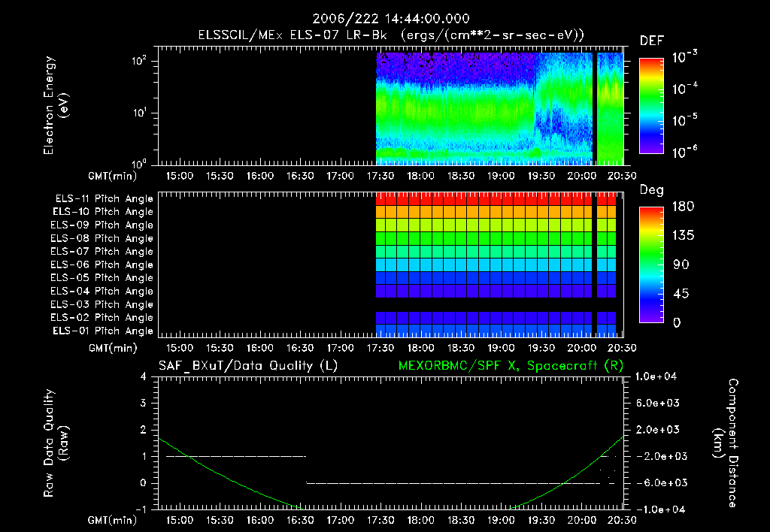Image resolution: width=770 pixels, height=532 pixels.
Task: Click GMT(min) label under the spectrogram
Action: [113, 176]
